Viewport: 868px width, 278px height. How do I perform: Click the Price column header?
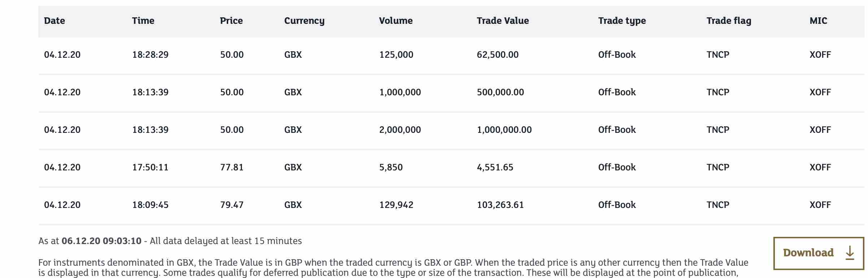(231, 21)
